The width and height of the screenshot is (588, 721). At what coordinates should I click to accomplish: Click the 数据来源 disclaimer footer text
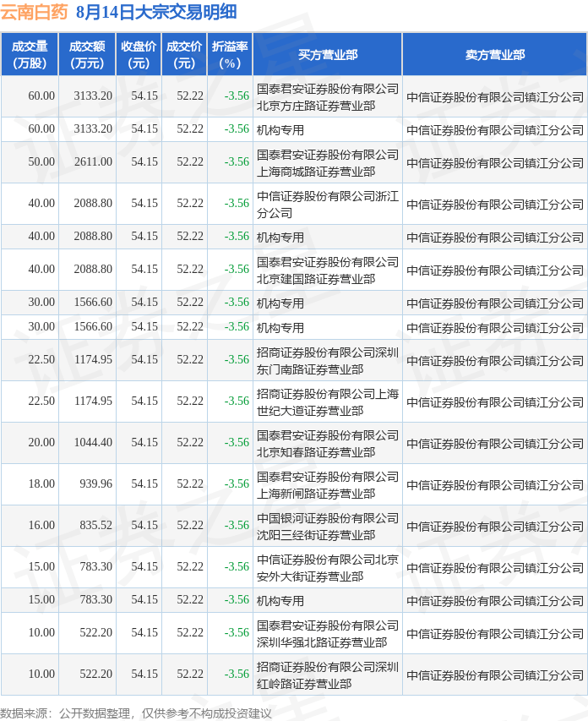click(x=136, y=713)
